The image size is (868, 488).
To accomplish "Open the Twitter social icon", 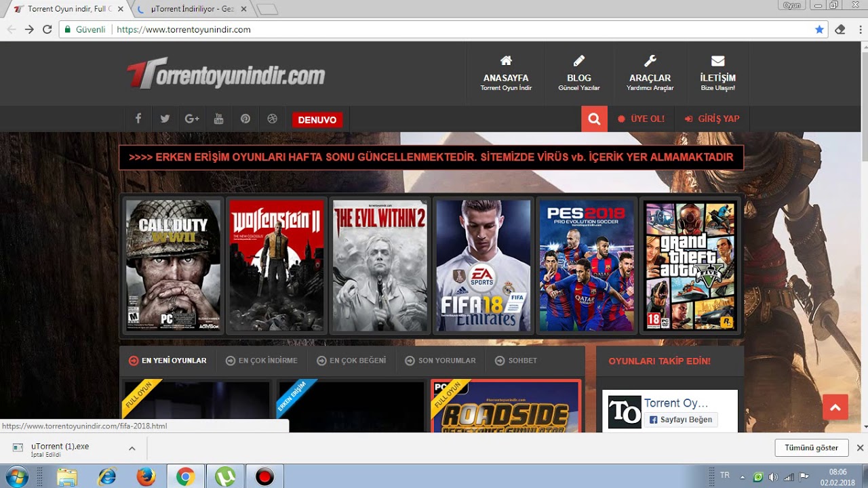I will tap(165, 119).
